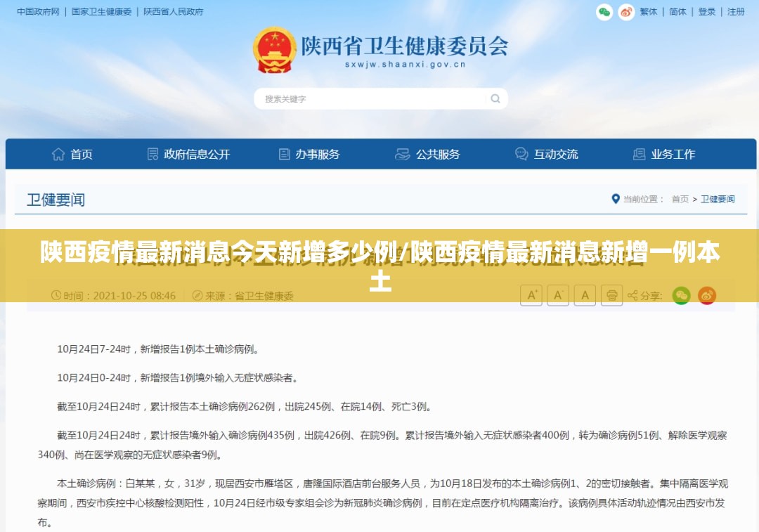Open the WeChat icon in top bar
The height and width of the screenshot is (532, 759).
[x=604, y=12]
